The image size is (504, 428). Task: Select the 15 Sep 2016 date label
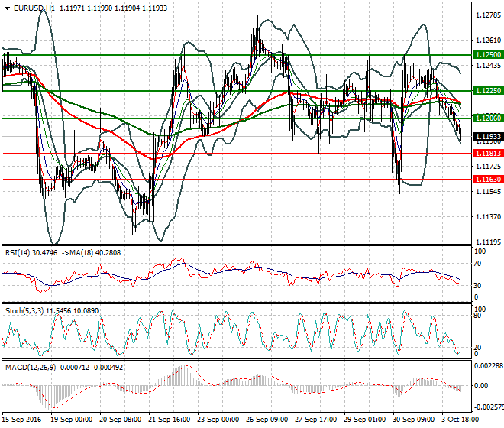click(22, 420)
